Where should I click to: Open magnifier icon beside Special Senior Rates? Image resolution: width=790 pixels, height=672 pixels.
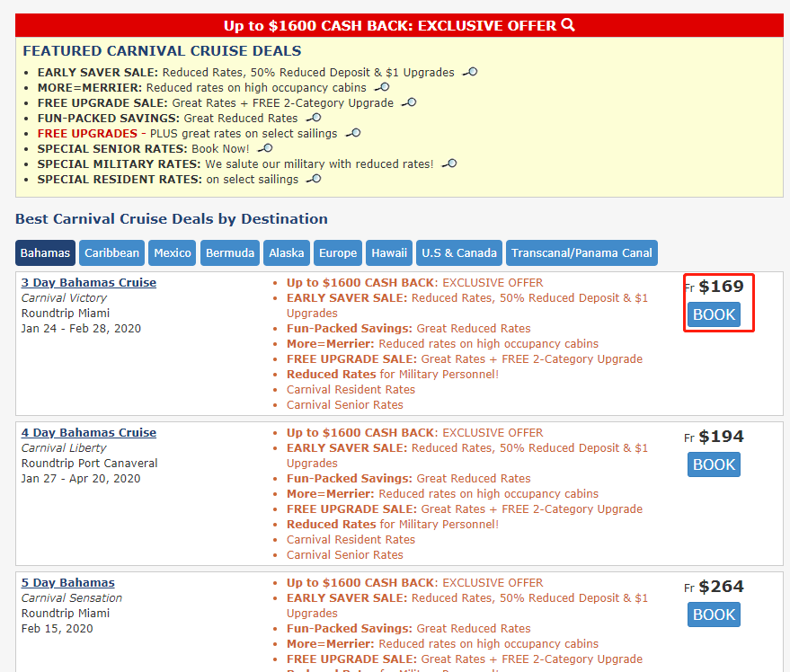point(265,148)
